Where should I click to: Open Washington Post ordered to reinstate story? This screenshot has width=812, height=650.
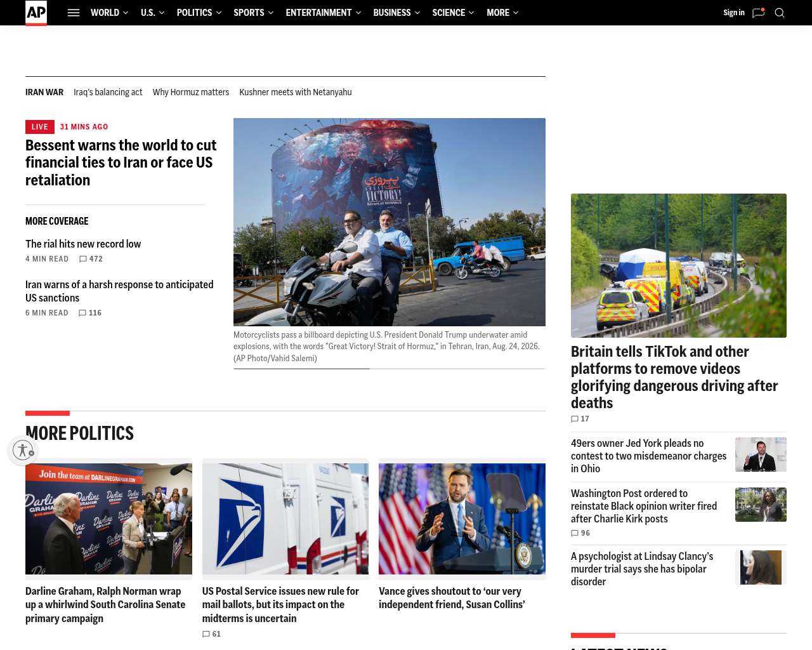644,506
